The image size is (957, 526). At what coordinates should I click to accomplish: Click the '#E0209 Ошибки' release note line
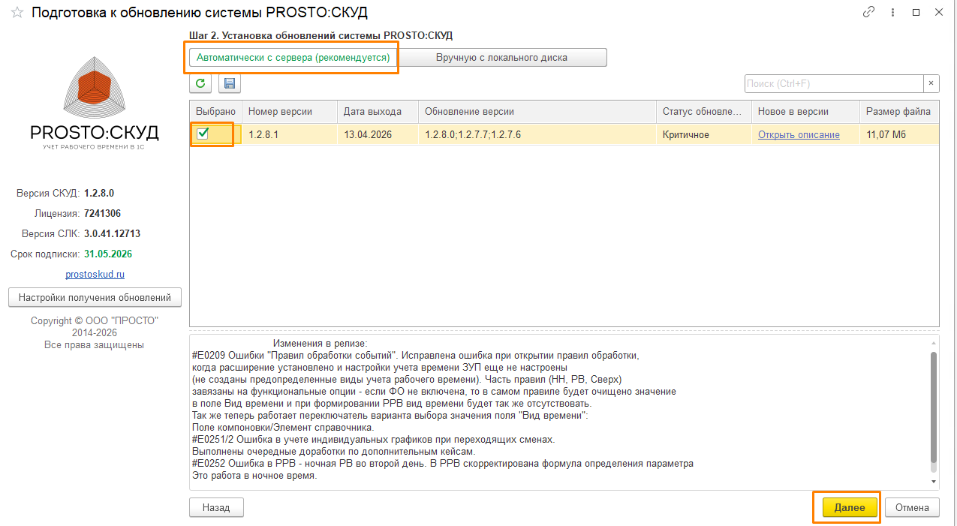(416, 355)
